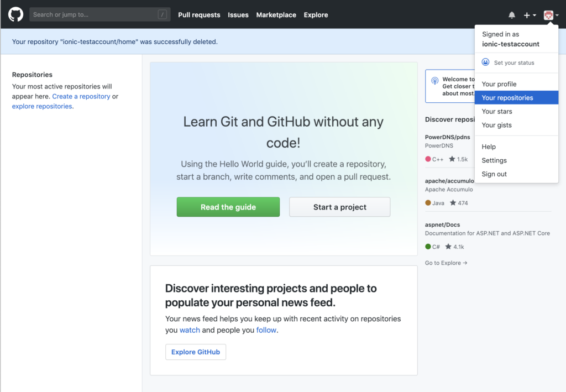566x392 pixels.
Task: Open the notifications bell
Action: point(511,14)
